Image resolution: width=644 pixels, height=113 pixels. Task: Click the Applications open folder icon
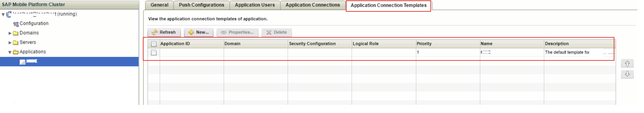point(16,52)
